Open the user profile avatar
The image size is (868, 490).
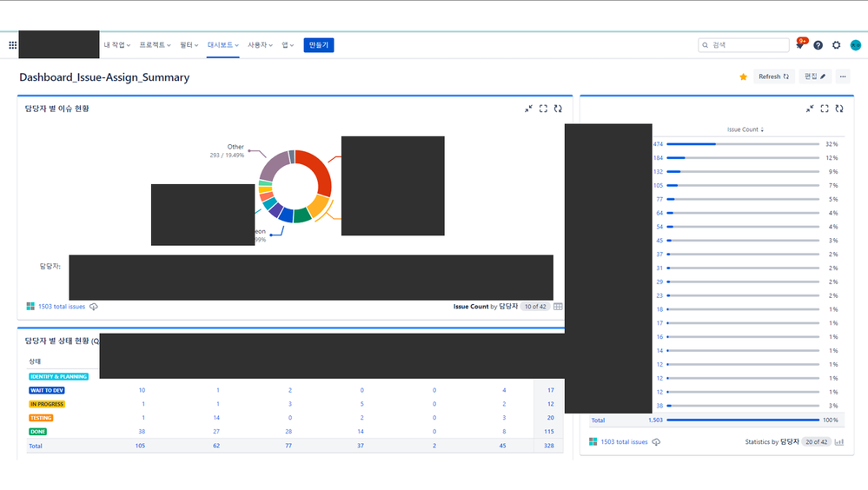coord(855,45)
